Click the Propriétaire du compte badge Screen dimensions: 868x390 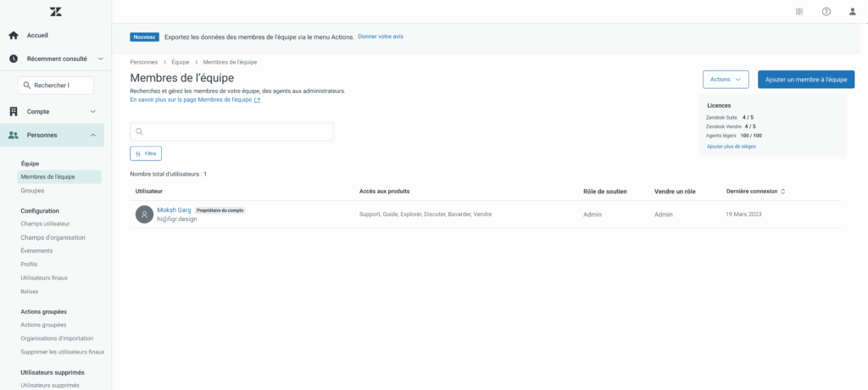(220, 210)
